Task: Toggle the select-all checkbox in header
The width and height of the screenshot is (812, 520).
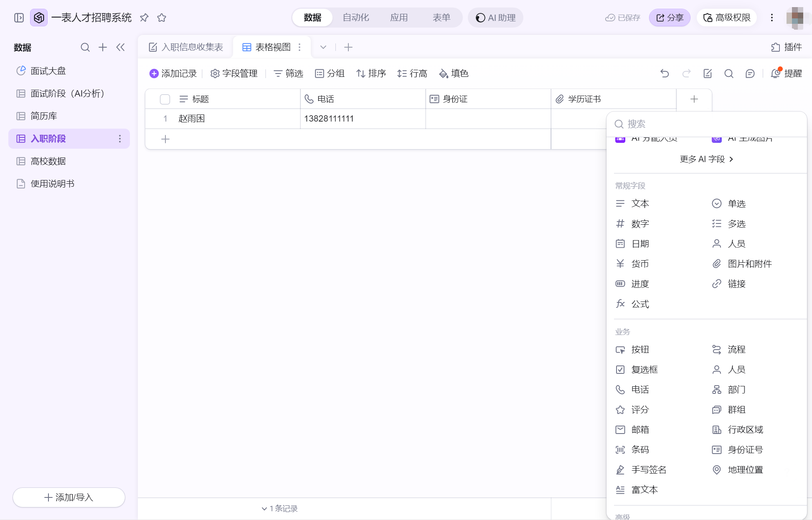Action: coord(165,99)
